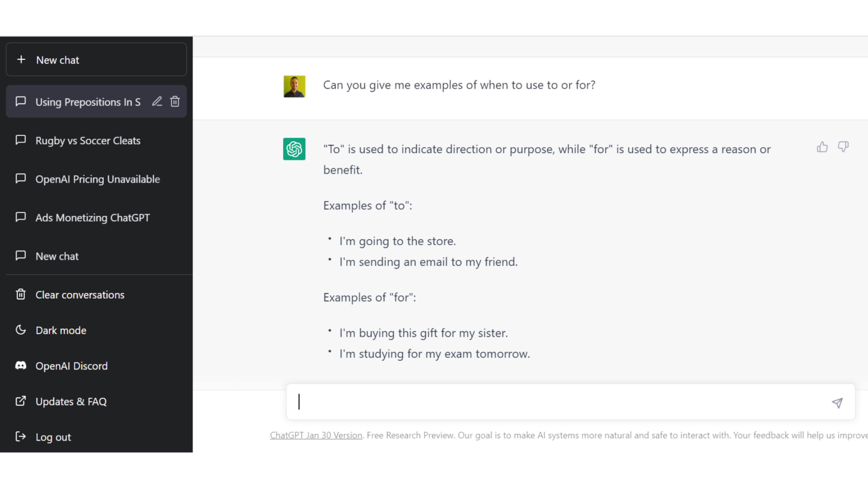
Task: Open Updates & FAQ external link
Action: coord(71,402)
